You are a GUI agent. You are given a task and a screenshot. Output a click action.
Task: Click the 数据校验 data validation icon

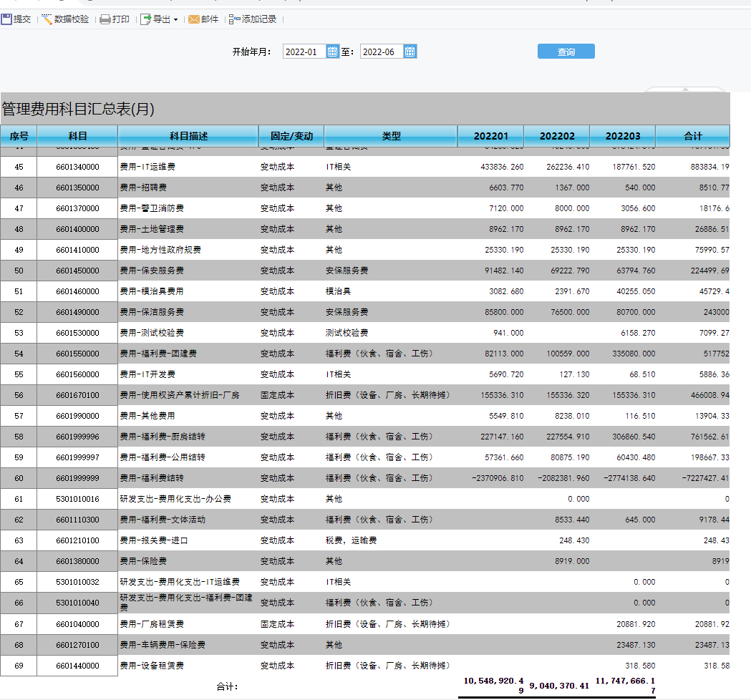tap(47, 19)
